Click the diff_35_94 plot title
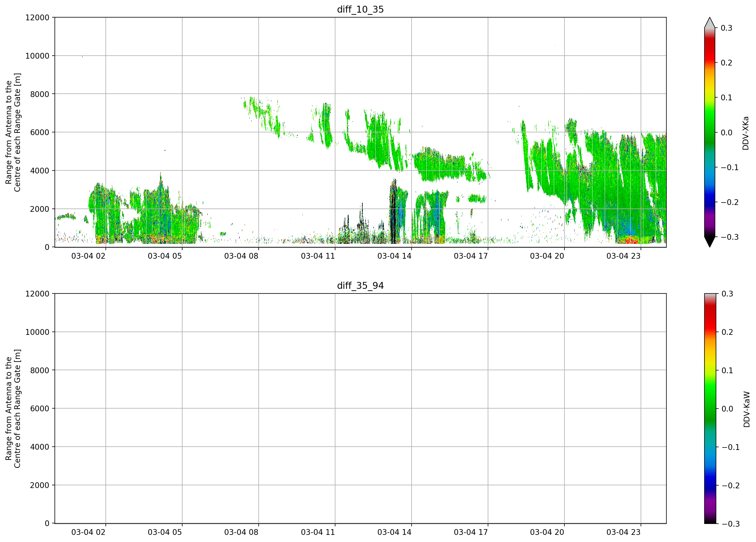The height and width of the screenshot is (542, 756). [360, 286]
